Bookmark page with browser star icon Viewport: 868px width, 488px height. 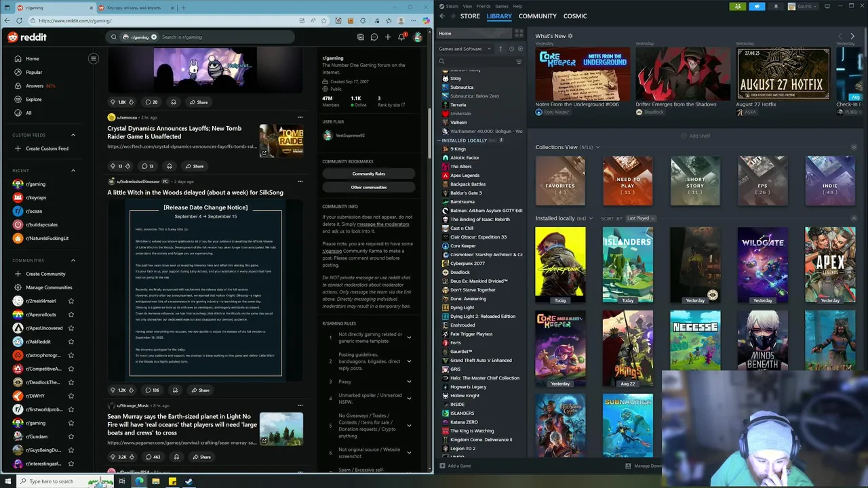(x=323, y=20)
